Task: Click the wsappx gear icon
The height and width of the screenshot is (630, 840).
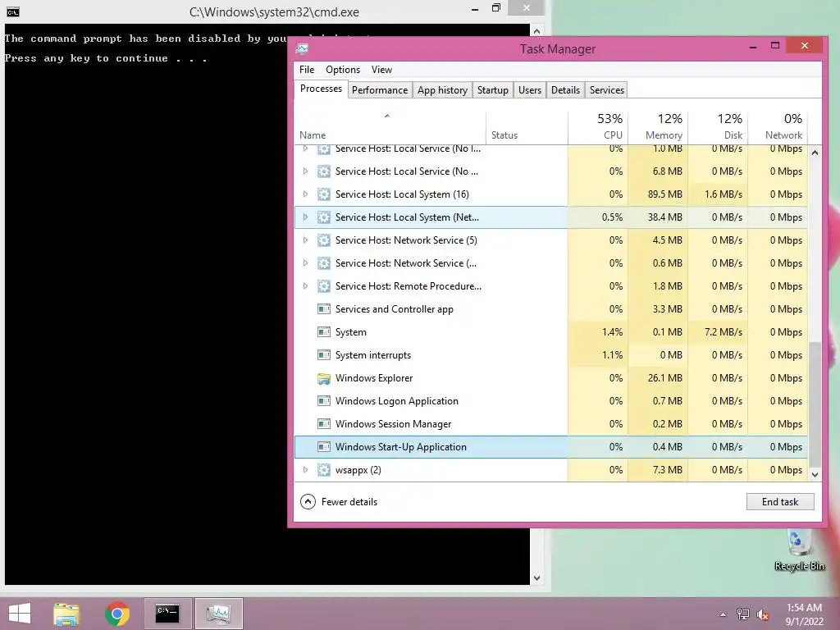Action: (x=323, y=470)
